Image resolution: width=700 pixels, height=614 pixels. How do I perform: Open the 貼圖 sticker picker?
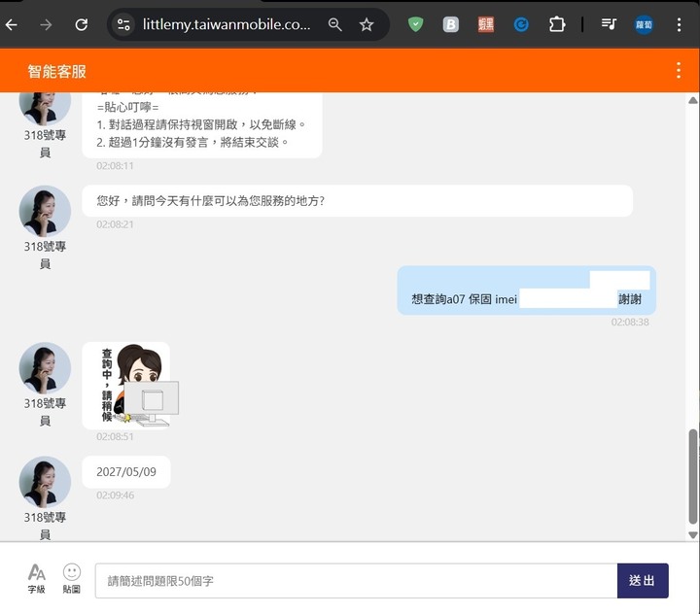(x=71, y=579)
